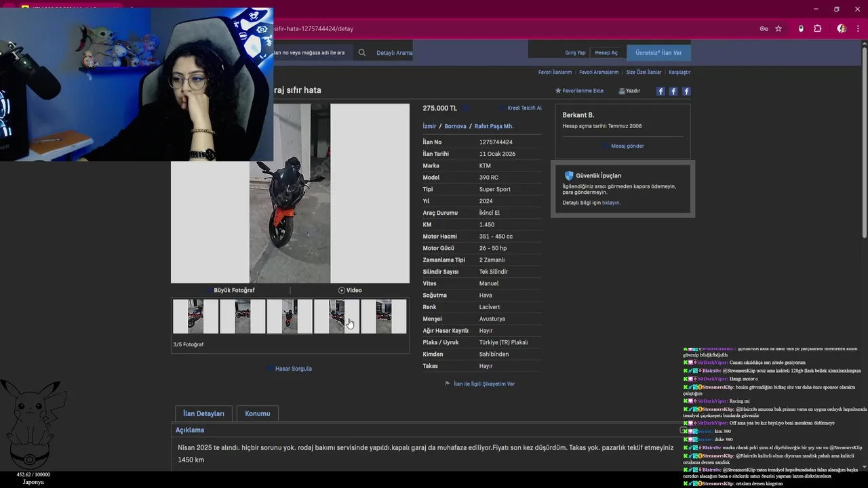
Task: Click the Renk value Lacivert
Action: coord(490,307)
